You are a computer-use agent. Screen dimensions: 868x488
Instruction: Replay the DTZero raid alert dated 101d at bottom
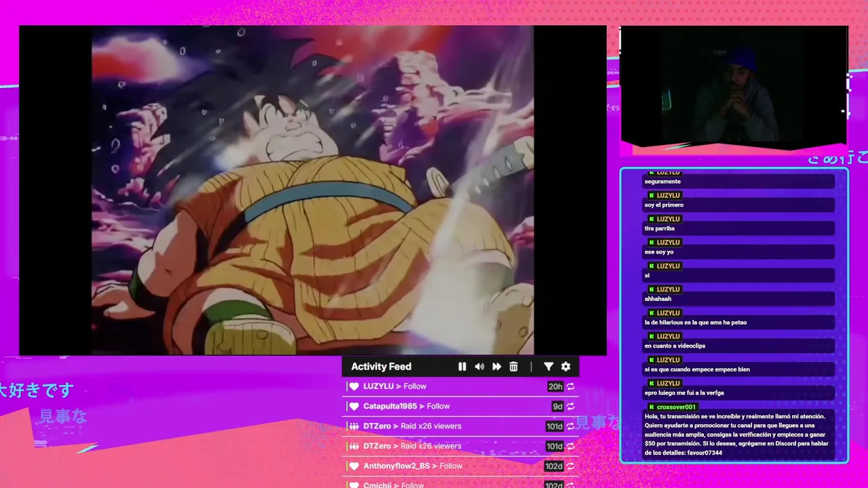click(571, 447)
